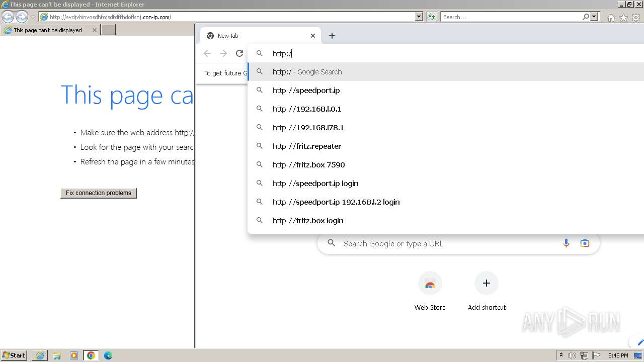Open the volume speaker tray icon

pyautogui.click(x=572, y=355)
